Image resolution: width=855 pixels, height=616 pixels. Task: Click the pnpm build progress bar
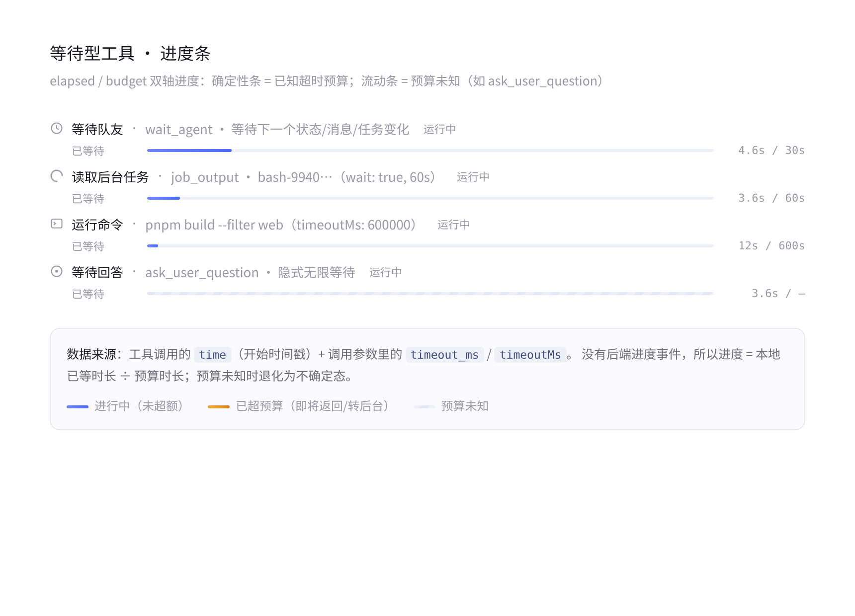(x=430, y=246)
